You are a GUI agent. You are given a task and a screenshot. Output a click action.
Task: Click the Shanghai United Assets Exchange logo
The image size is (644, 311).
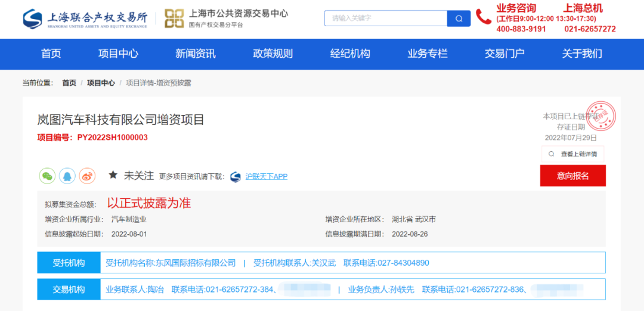(85, 18)
